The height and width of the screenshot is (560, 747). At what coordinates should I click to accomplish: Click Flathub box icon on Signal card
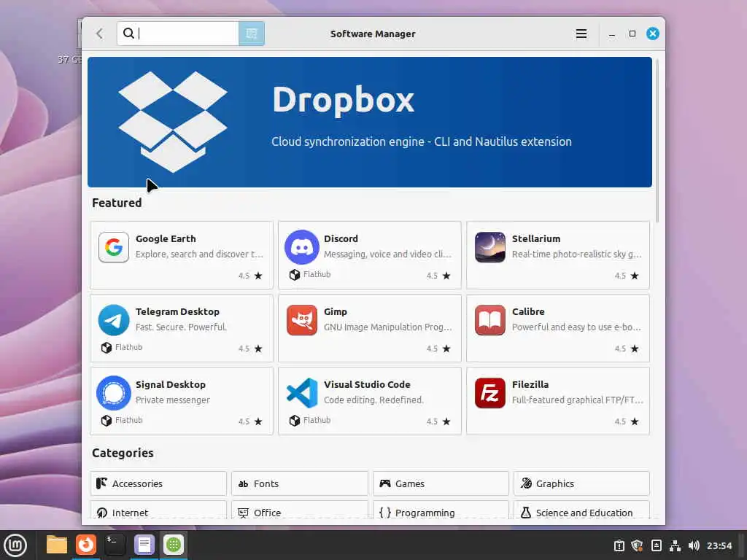[x=107, y=421]
